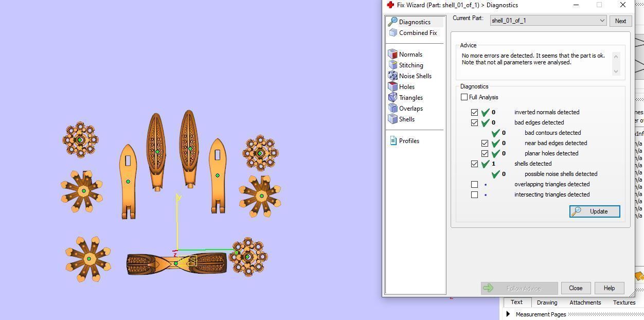The image size is (644, 320).
Task: Click 'possible noise shells detected' row
Action: [544, 174]
